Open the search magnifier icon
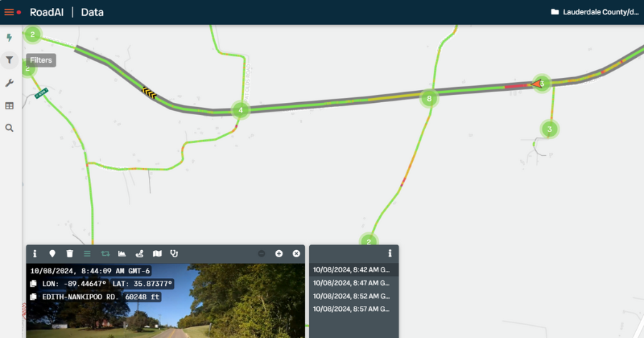Image resolution: width=644 pixels, height=338 pixels. tap(9, 128)
